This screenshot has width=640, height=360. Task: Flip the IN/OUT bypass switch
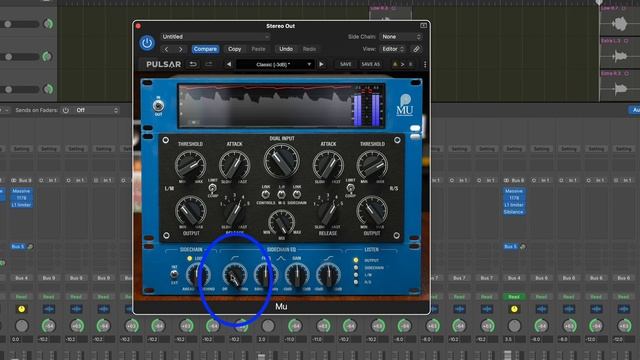tap(158, 106)
